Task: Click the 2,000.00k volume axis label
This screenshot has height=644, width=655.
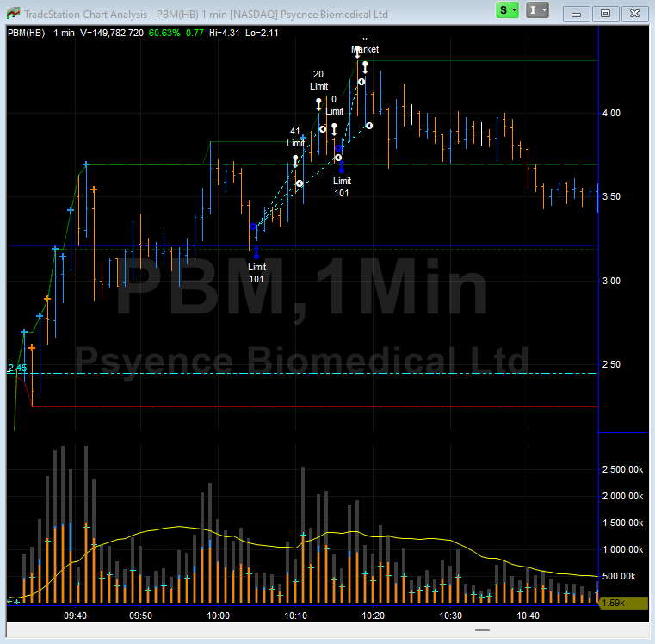Action: [x=622, y=496]
